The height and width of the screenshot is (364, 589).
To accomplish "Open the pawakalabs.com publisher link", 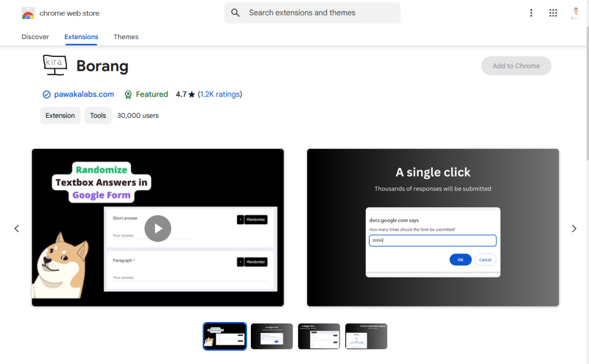I will pos(84,94).
